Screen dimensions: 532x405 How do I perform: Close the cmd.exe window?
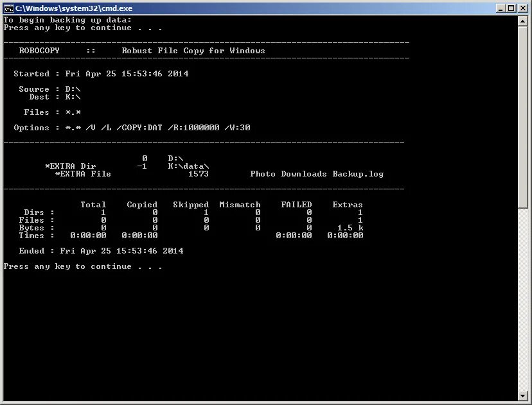tap(522, 8)
